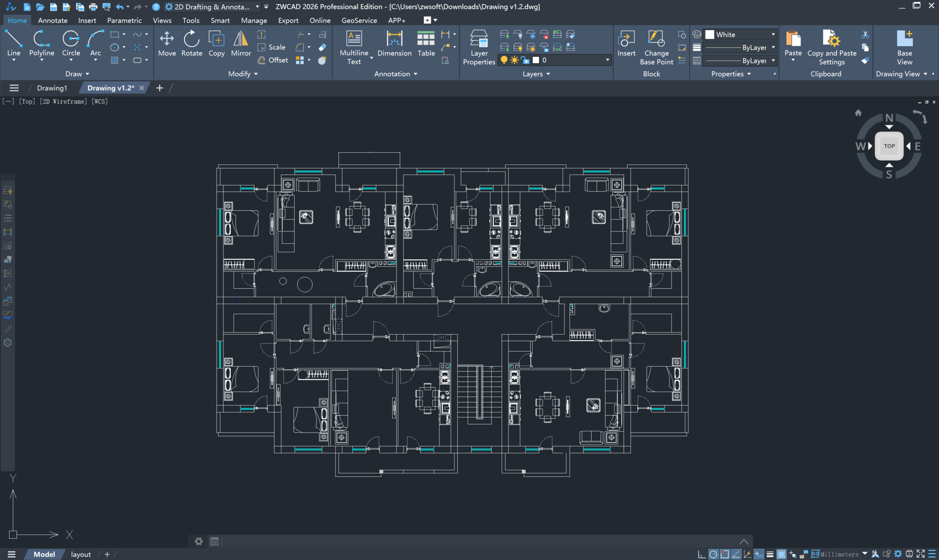The height and width of the screenshot is (560, 939).
Task: Select the Circle tool
Action: (70, 43)
